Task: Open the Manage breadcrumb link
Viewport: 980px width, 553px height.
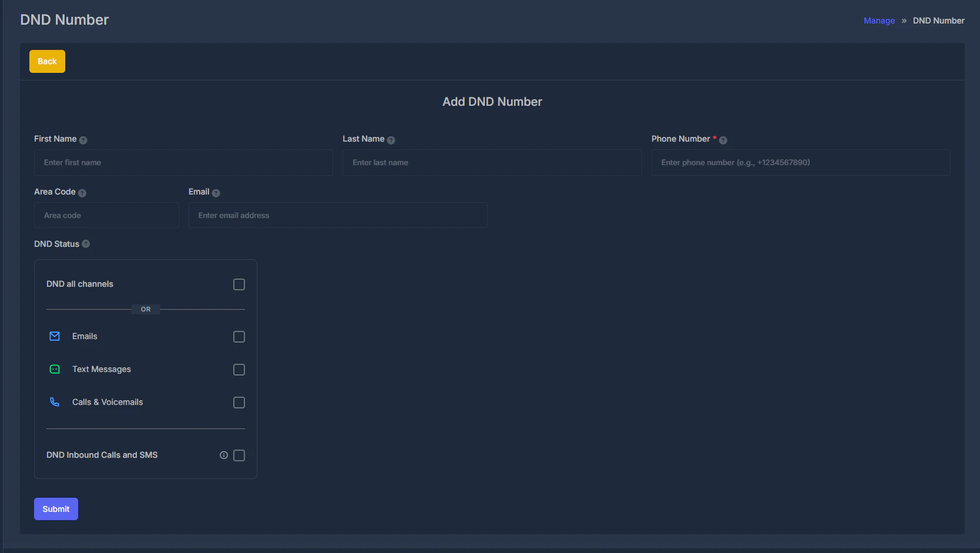Action: [879, 21]
